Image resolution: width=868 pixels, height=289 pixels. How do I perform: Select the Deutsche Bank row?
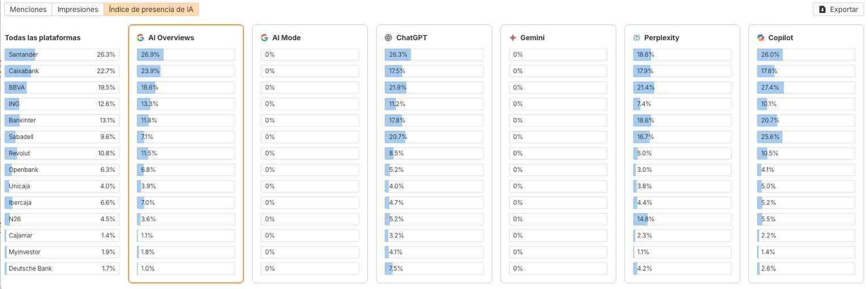(x=62, y=269)
